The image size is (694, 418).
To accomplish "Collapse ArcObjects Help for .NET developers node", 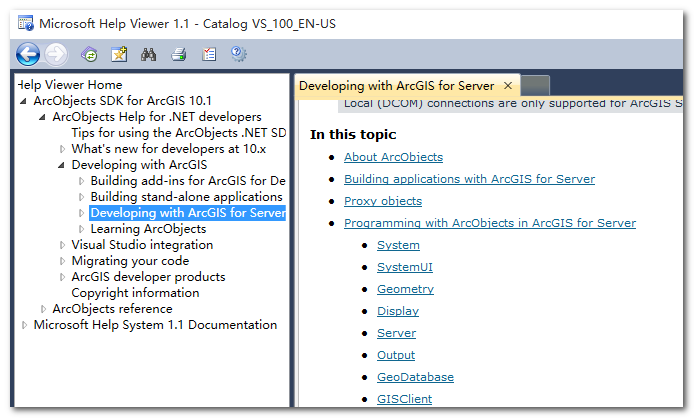I will pos(42,117).
